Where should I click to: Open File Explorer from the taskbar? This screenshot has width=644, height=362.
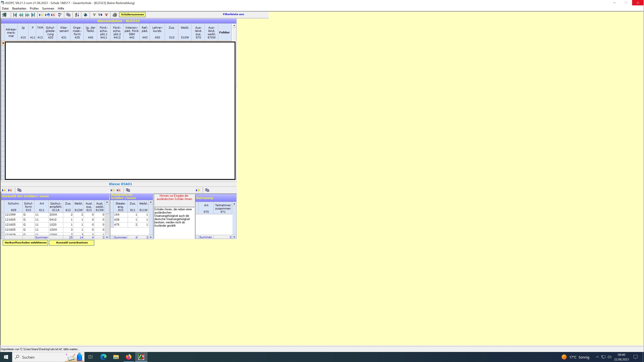tap(116, 357)
